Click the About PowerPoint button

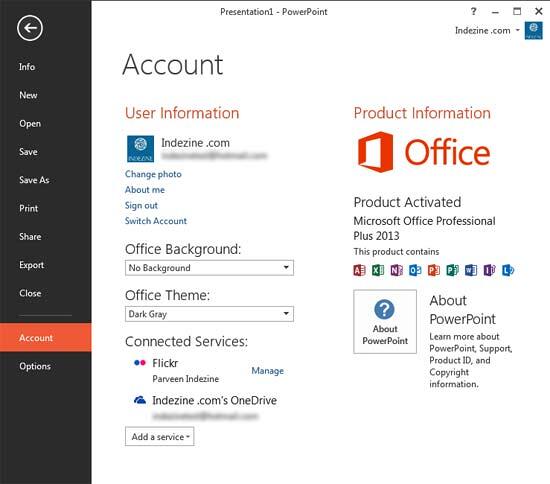[x=385, y=322]
